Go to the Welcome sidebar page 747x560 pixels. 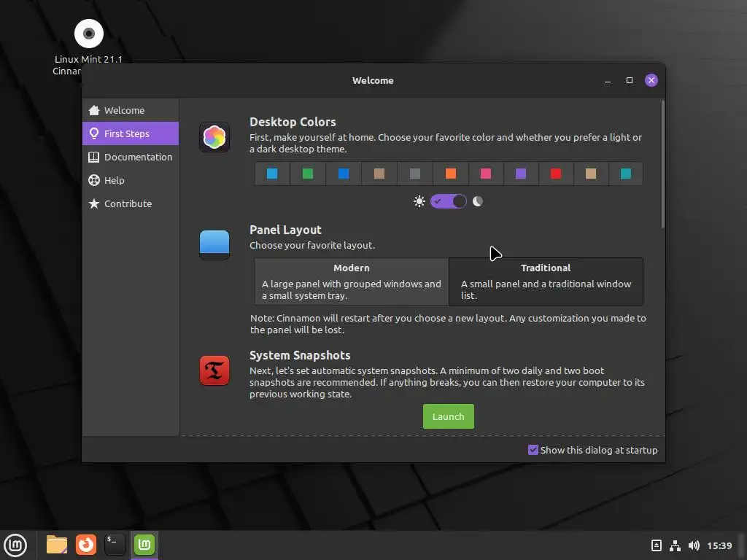(x=131, y=111)
